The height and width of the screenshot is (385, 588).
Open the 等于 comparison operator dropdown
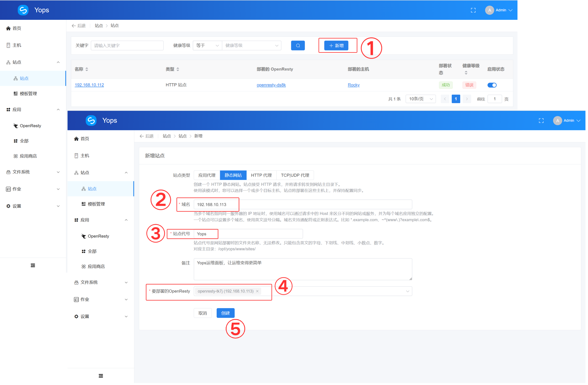[x=207, y=45]
